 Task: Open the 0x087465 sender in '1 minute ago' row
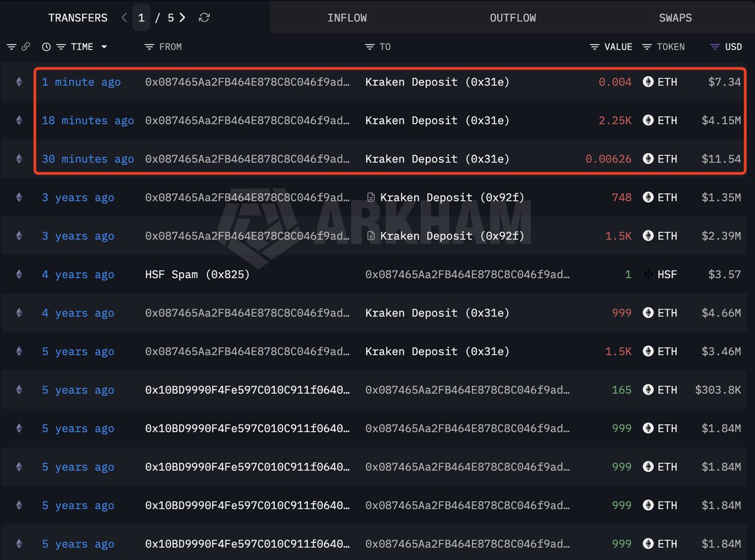coord(247,82)
